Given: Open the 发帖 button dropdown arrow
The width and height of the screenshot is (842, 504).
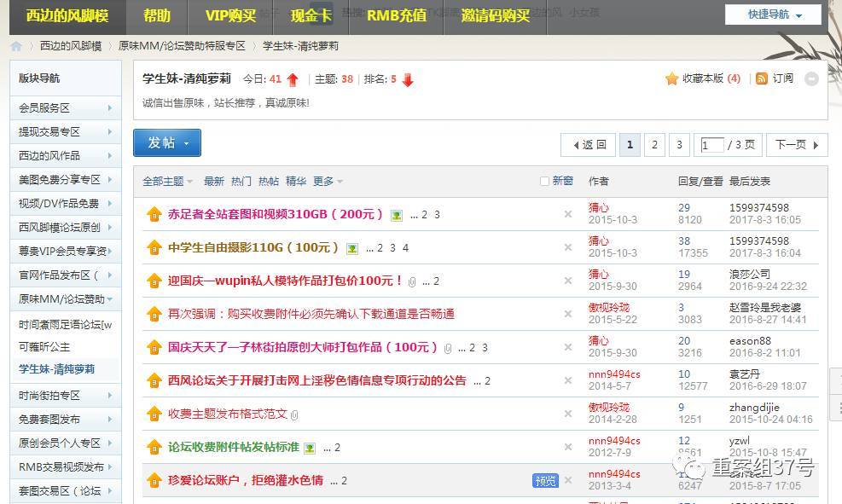Looking at the screenshot, I should pos(186,143).
